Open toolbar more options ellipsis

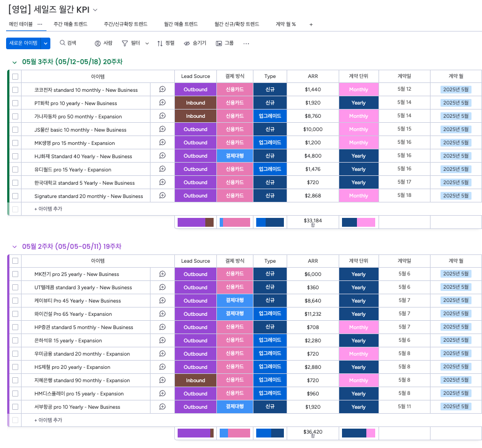(246, 43)
